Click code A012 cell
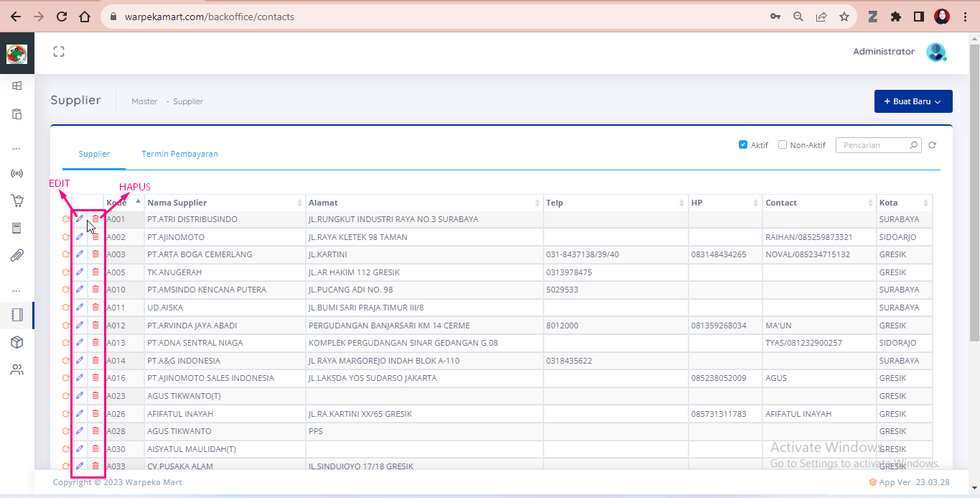Viewport: 980px width, 498px height. coord(123,326)
